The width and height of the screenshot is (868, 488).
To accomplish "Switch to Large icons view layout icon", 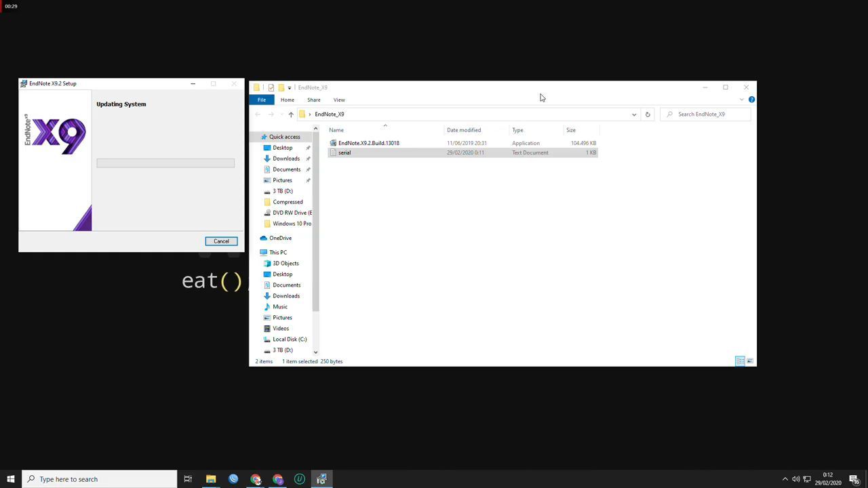I will click(x=750, y=361).
